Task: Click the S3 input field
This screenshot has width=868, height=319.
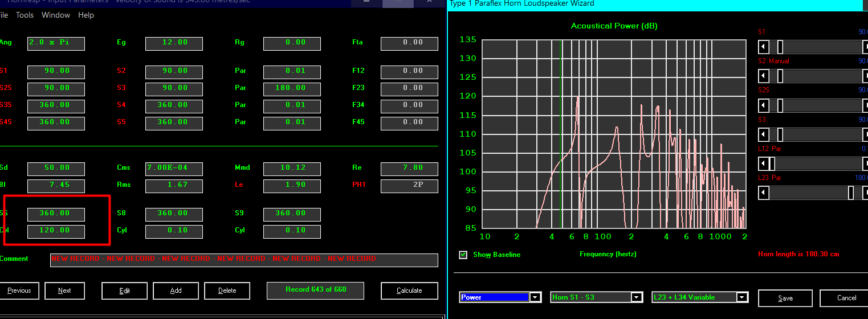Action: tap(174, 89)
